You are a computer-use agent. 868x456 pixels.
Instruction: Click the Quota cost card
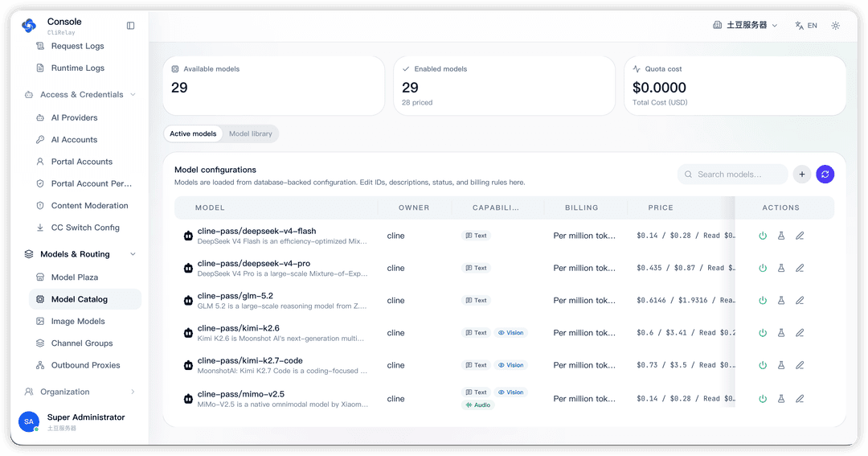pyautogui.click(x=735, y=86)
